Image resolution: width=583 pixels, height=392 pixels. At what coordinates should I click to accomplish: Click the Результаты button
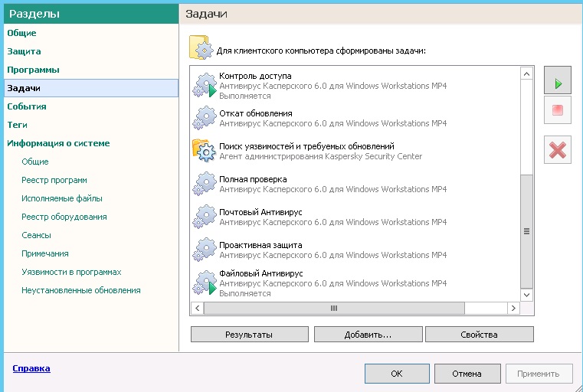point(250,335)
